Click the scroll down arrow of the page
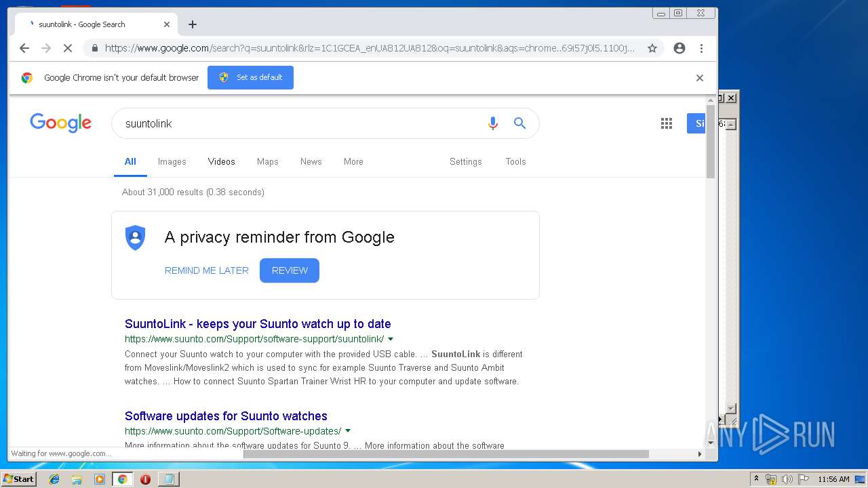 (x=711, y=443)
